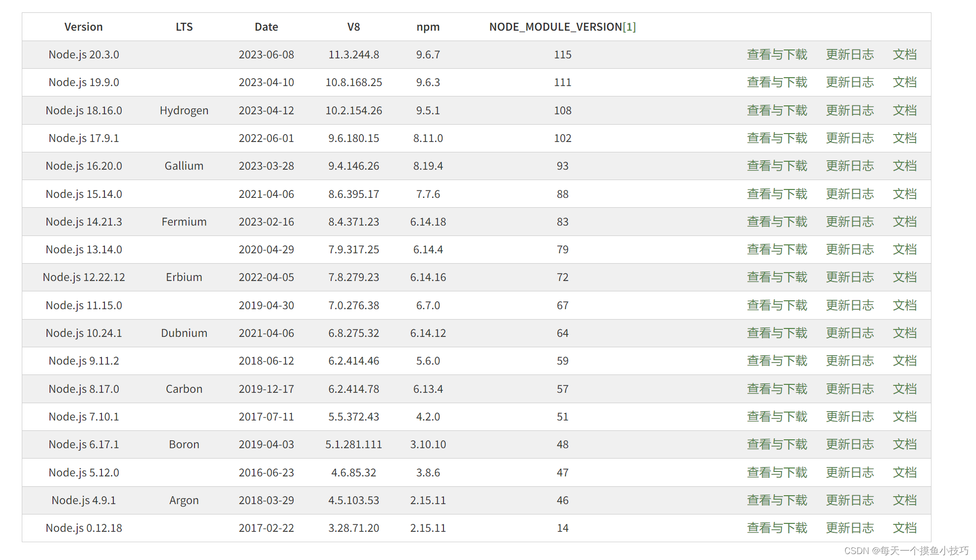Click 查看与下载 for Node.js 16.20.0

[777, 166]
